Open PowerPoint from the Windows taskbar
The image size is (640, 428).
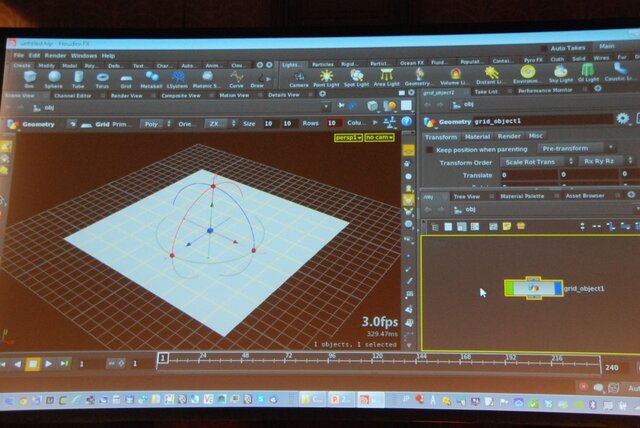(341, 399)
